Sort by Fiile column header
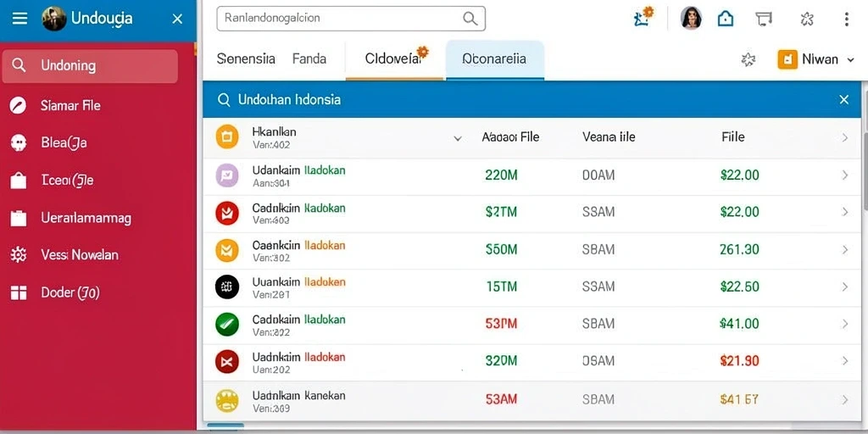Image resolution: width=868 pixels, height=434 pixels. tap(733, 136)
